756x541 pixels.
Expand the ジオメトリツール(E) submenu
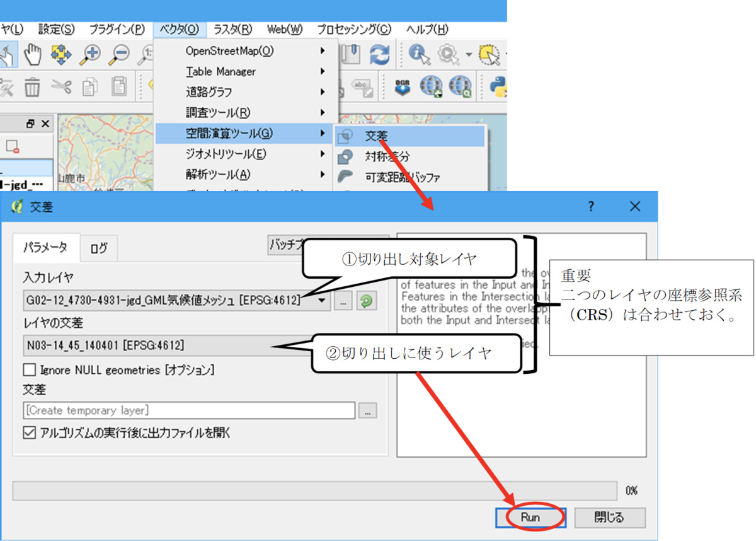pyautogui.click(x=246, y=154)
